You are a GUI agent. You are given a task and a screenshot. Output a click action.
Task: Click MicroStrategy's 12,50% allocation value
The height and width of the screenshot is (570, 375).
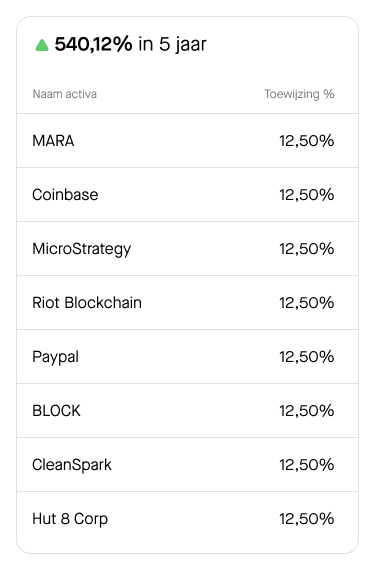(306, 249)
